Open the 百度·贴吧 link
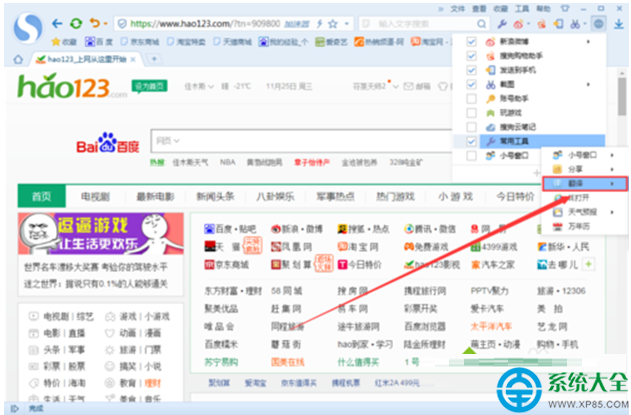The height and width of the screenshot is (415, 631). (231, 229)
